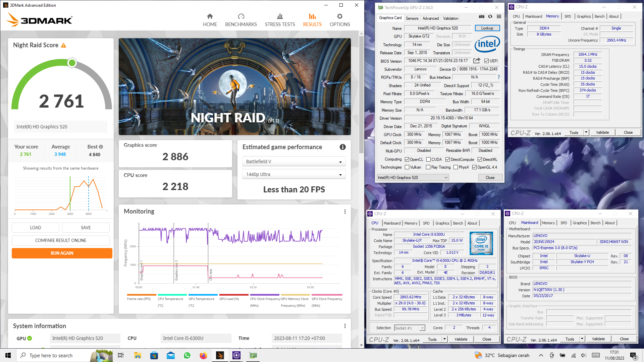Open Bench tab in CPU-Z CPU window
Screen dimensions: 644x362
458,223
